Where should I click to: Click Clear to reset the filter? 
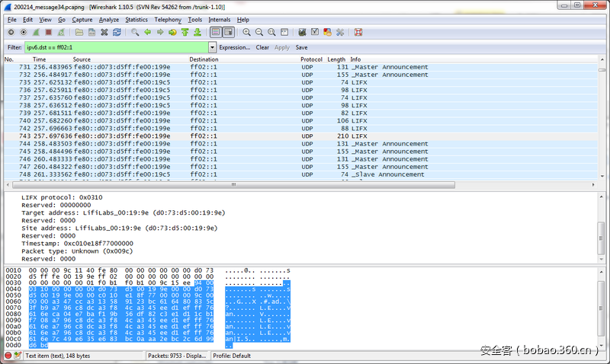(262, 47)
